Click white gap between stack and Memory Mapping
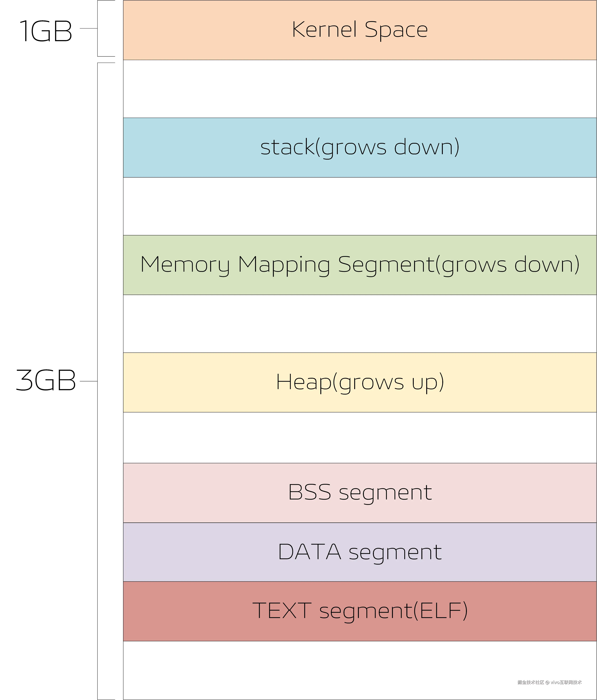 tap(360, 206)
